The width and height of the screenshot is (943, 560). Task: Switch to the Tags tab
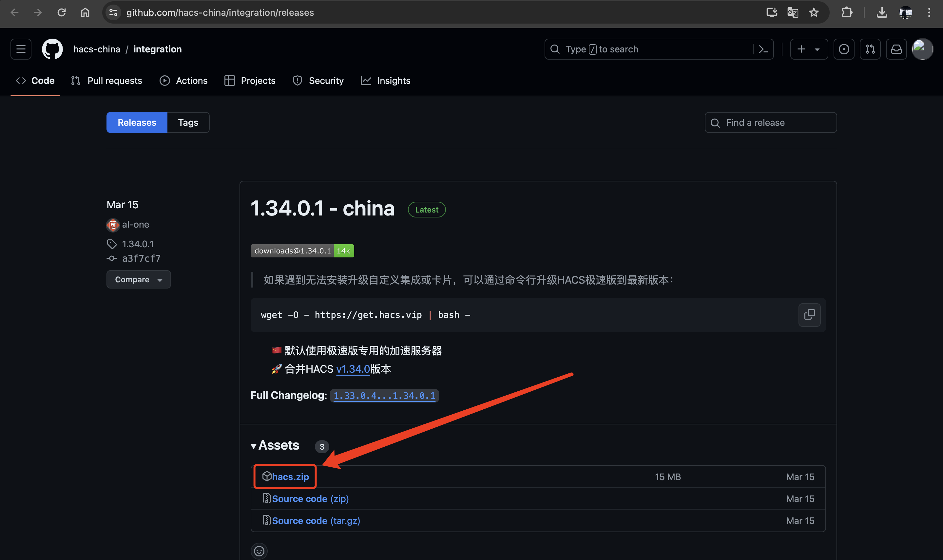tap(188, 122)
